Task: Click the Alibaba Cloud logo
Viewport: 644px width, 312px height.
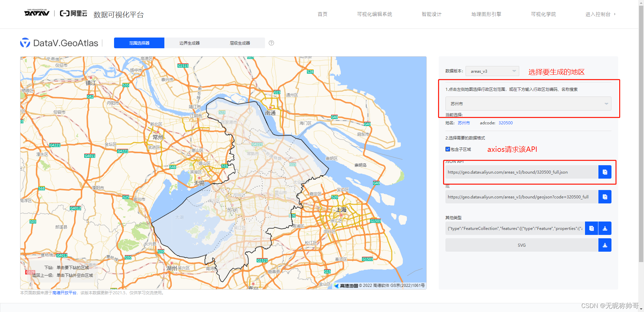Action: 73,13
